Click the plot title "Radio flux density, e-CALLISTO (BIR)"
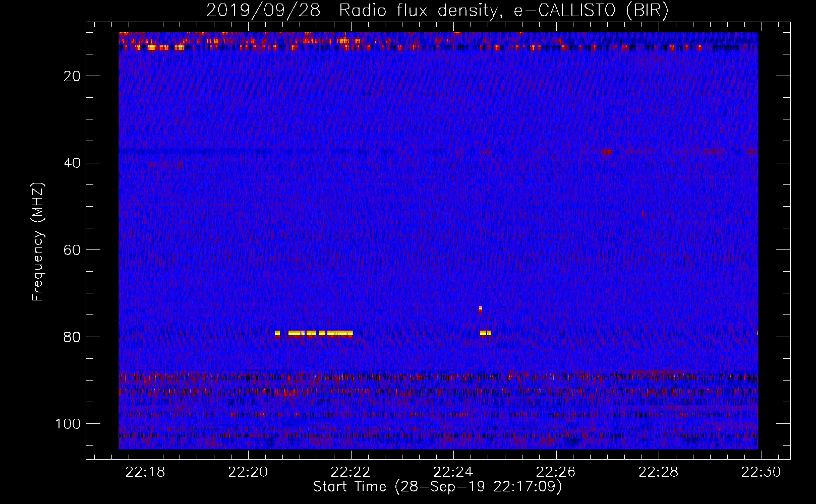Screen dimensions: 816x504 (503, 11)
